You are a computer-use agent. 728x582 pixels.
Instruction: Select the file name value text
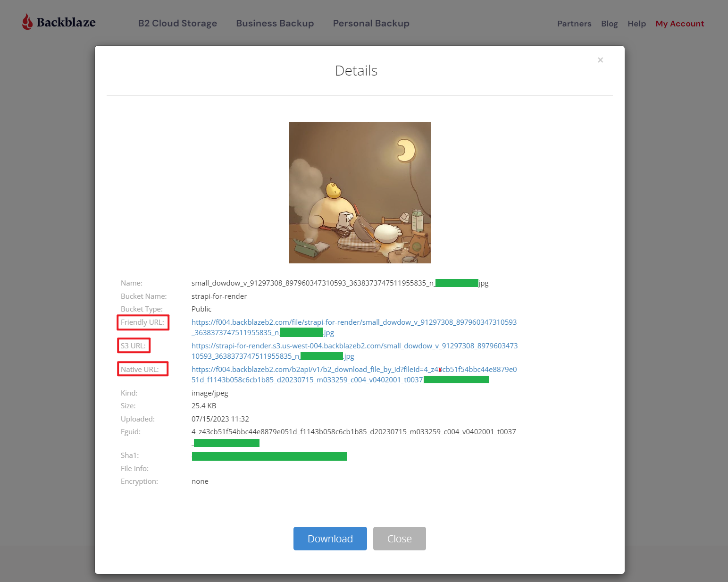coord(340,283)
